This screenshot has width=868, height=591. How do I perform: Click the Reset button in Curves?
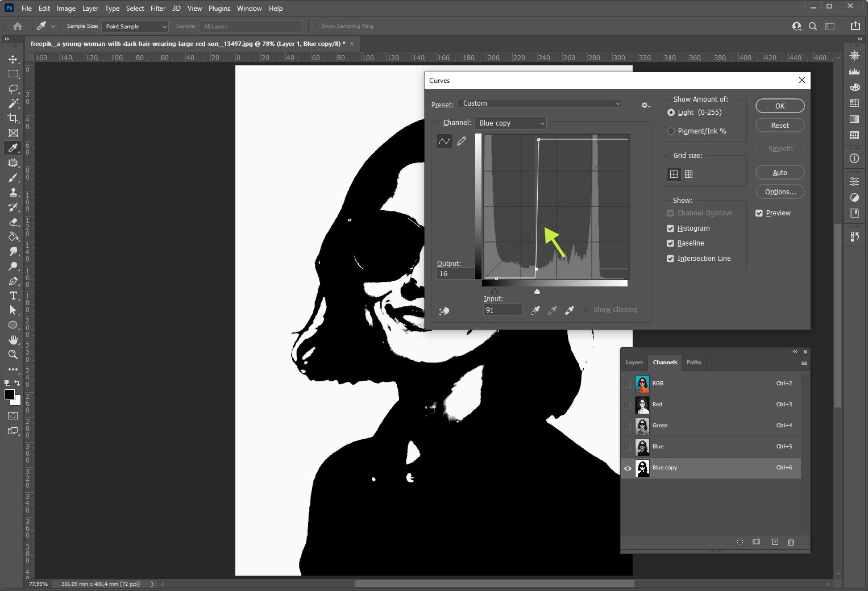coord(780,126)
